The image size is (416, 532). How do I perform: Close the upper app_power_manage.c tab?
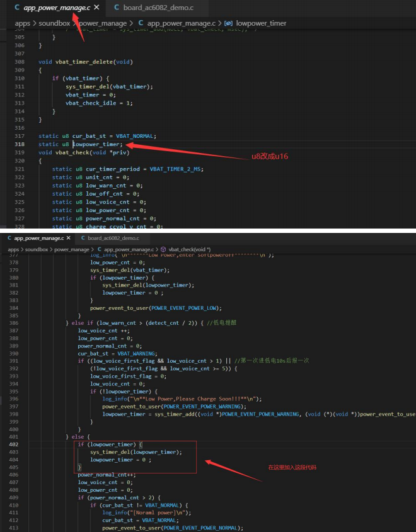(x=97, y=7)
